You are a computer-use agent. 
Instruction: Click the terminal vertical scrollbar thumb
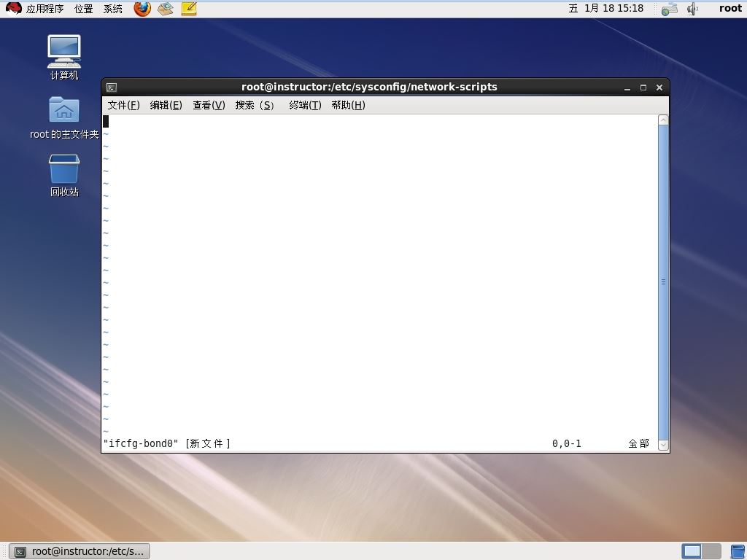(x=663, y=282)
